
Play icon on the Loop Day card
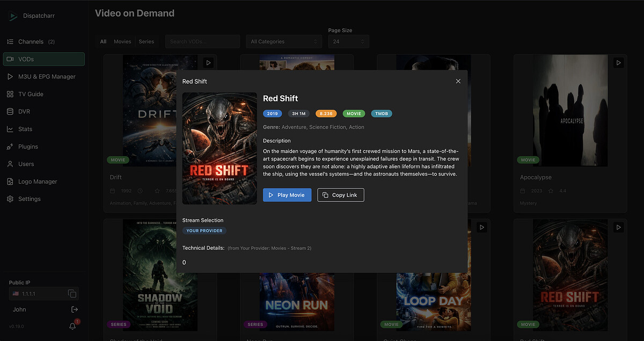click(482, 227)
